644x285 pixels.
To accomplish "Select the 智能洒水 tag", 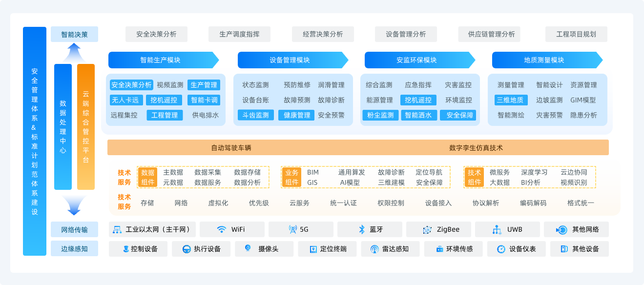I will [418, 115].
